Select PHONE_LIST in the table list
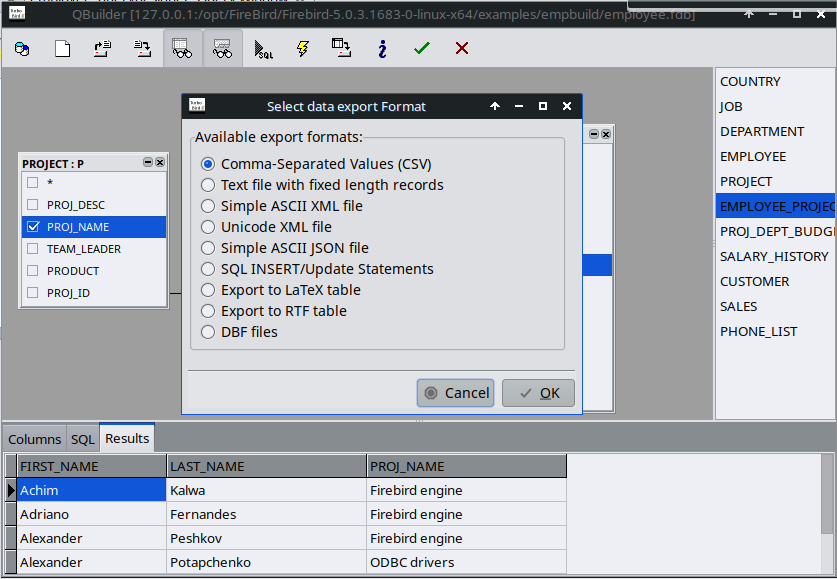 click(x=774, y=332)
